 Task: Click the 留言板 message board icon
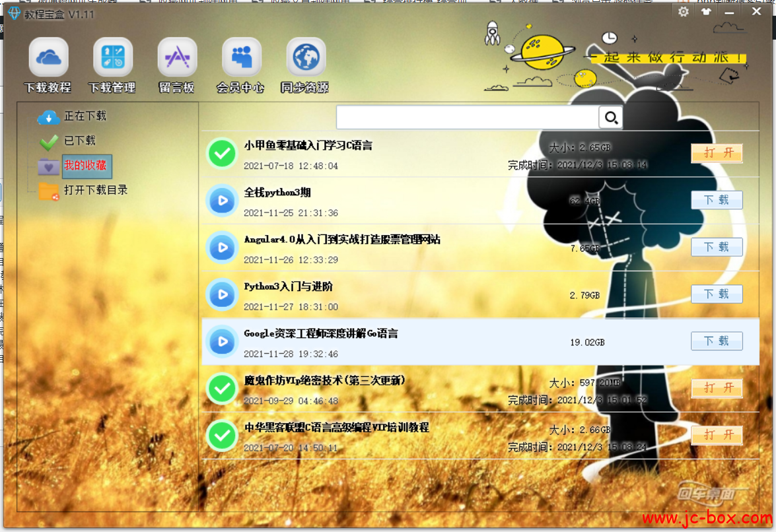click(x=177, y=57)
